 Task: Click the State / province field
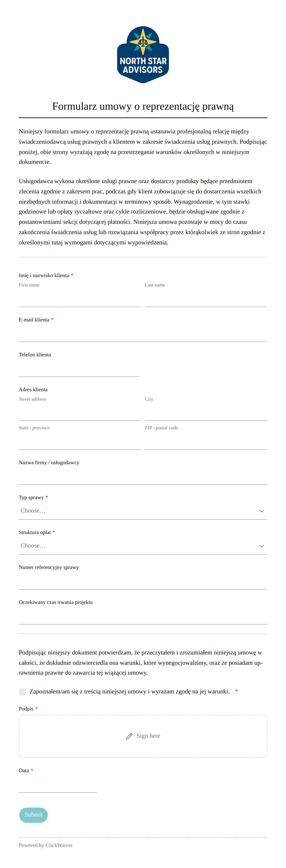80,441
